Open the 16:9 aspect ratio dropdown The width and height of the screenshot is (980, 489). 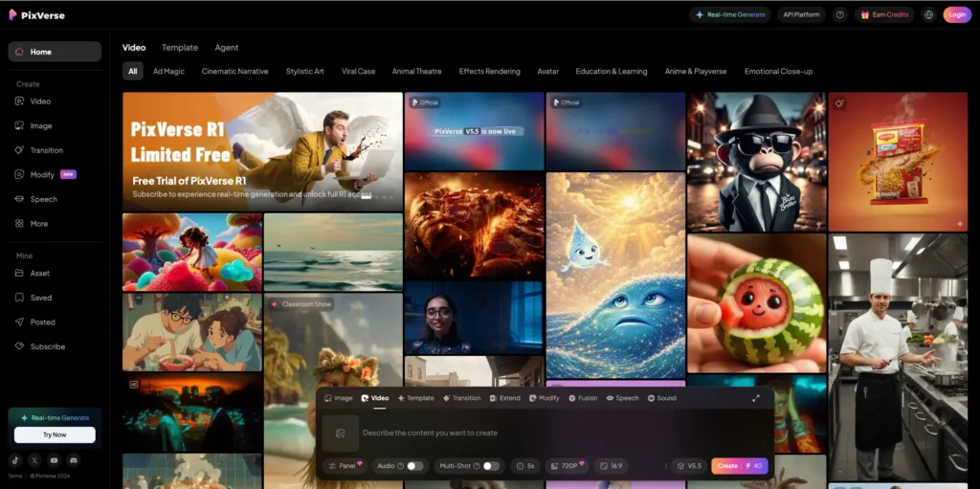click(x=611, y=466)
